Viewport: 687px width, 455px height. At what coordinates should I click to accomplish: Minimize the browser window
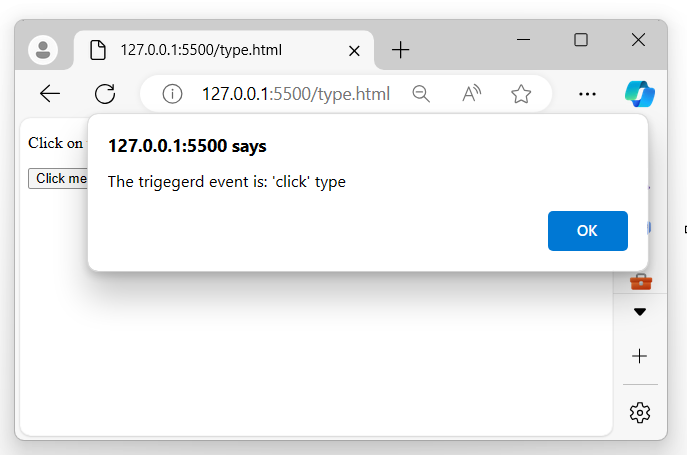(523, 40)
